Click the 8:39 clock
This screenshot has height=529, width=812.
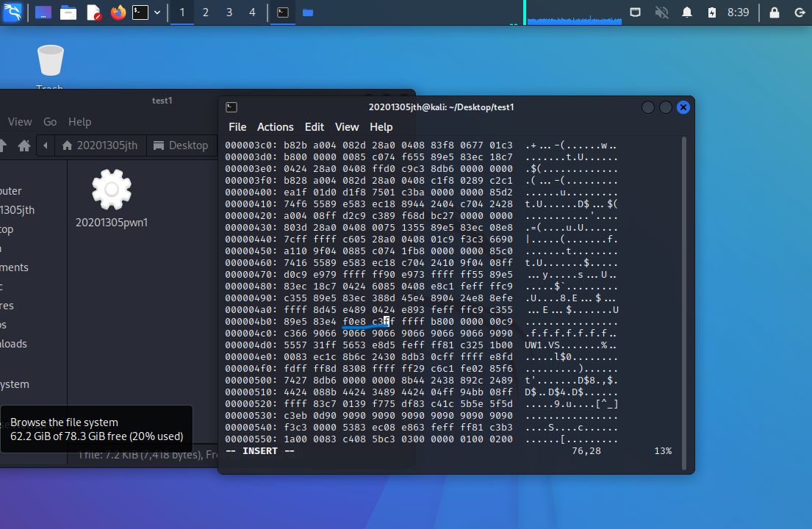pyautogui.click(x=738, y=12)
